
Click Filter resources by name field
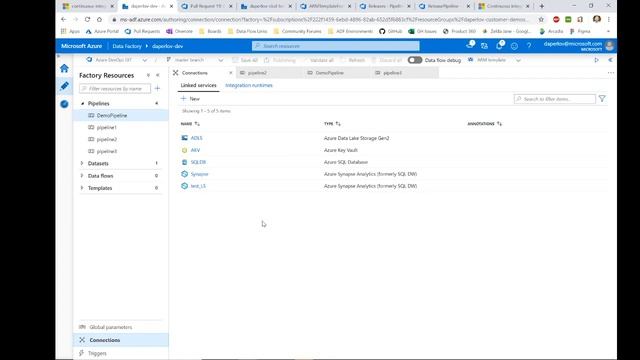pos(115,89)
